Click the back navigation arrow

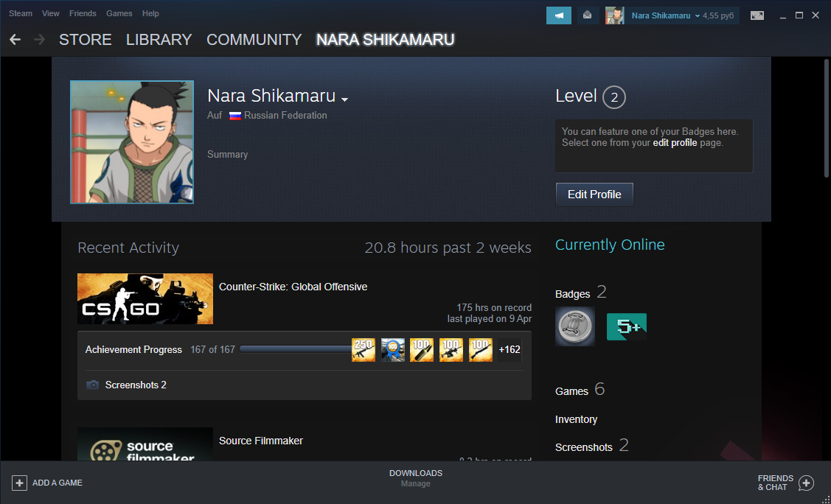pos(15,39)
